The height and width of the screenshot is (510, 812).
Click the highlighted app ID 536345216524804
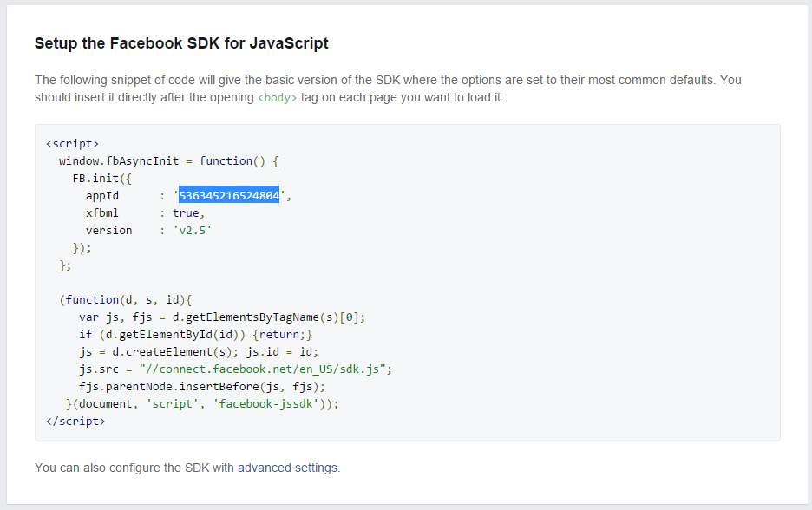229,196
